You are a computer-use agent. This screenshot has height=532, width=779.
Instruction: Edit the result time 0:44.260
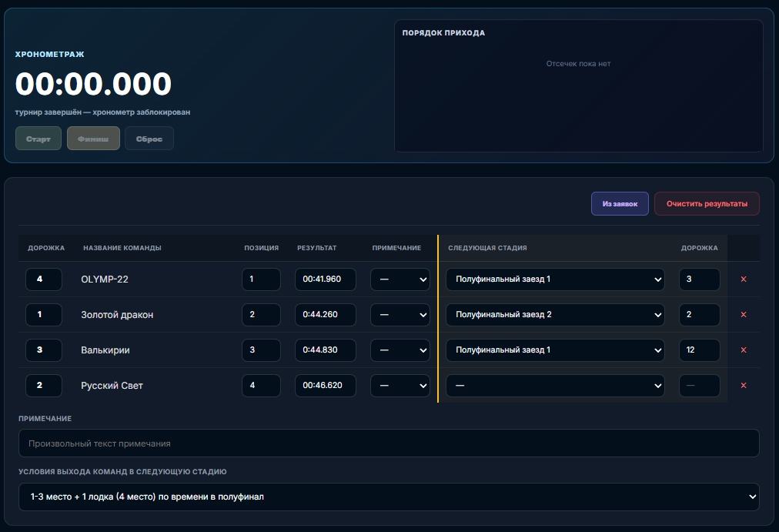coord(326,314)
